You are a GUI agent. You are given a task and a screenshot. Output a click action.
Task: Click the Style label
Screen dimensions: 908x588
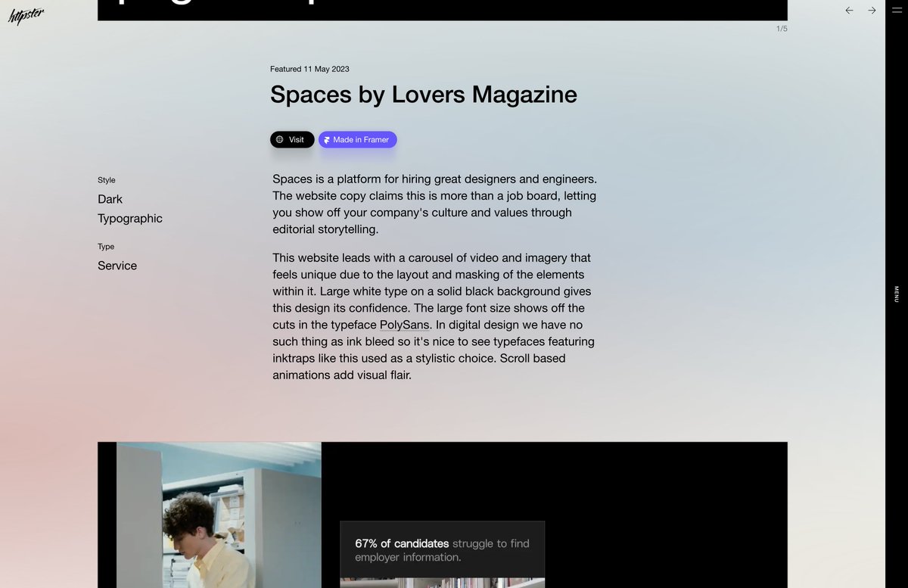[107, 180]
